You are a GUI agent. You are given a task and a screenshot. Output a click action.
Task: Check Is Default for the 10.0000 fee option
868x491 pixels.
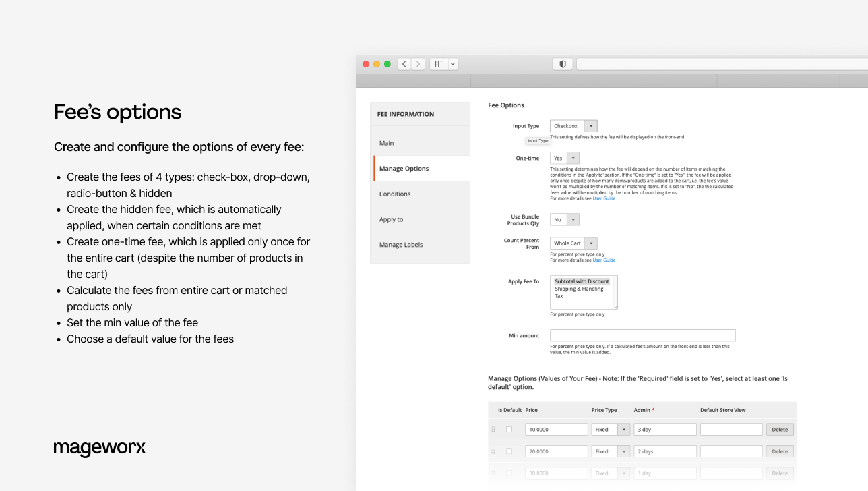509,429
